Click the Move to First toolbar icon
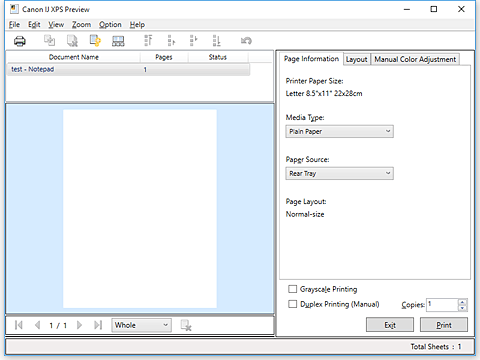The width and height of the screenshot is (480, 360). point(148,41)
